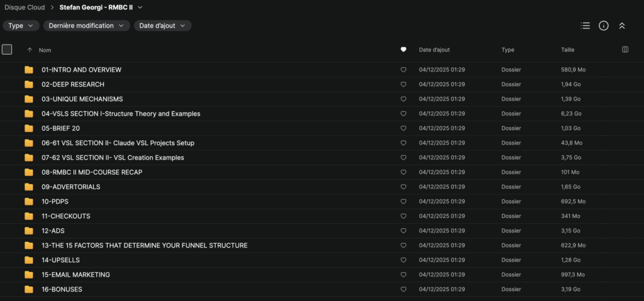The height and width of the screenshot is (301, 644).
Task: Open the info details panel icon
Action: tap(603, 26)
